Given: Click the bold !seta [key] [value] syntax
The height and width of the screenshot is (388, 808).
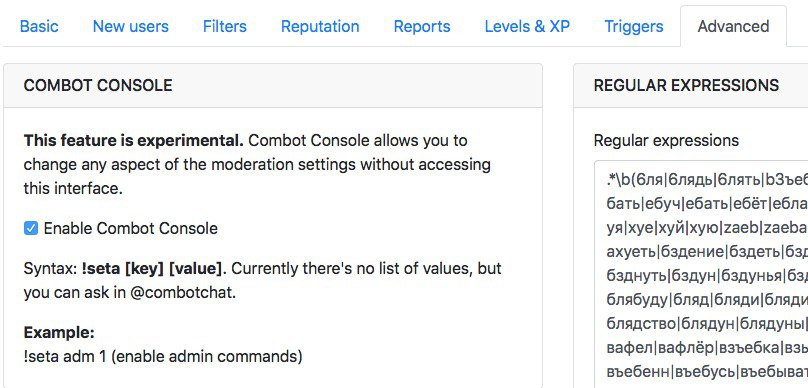Looking at the screenshot, I should [152, 268].
